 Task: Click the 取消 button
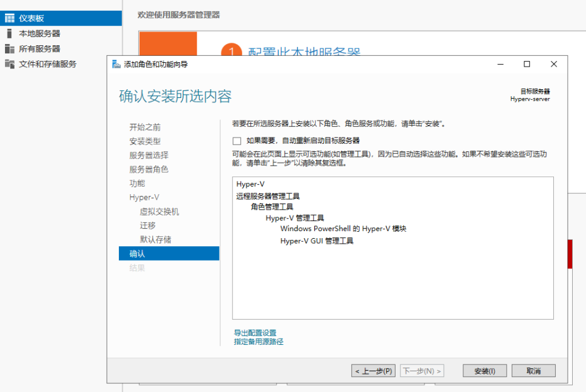pyautogui.click(x=534, y=371)
